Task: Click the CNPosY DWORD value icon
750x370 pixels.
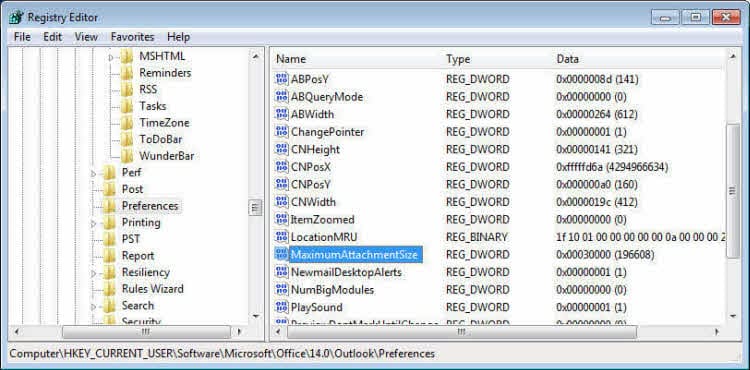Action: (x=282, y=185)
